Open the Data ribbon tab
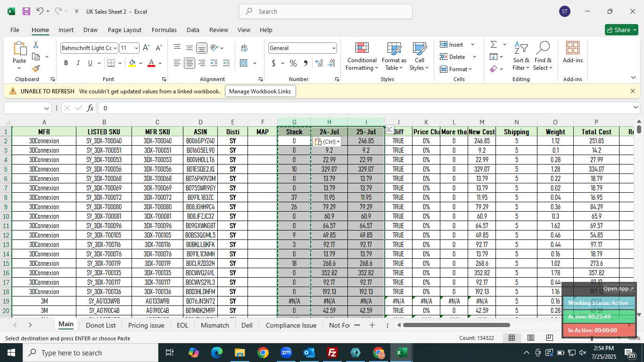This screenshot has height=362, width=644. pyautogui.click(x=193, y=30)
